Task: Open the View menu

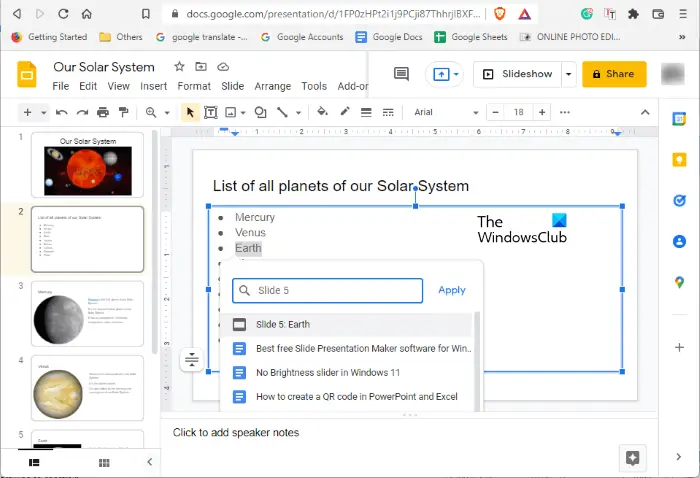Action: click(118, 86)
